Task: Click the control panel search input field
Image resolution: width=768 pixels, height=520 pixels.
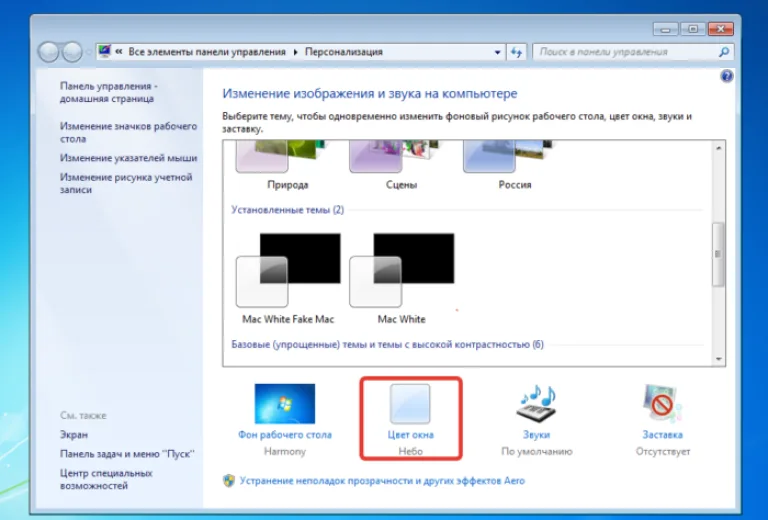Action: (x=626, y=52)
